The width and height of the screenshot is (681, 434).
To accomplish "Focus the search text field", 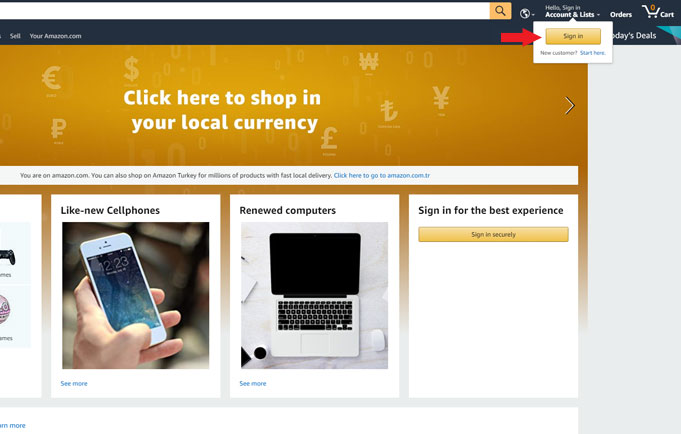I will coord(245,10).
